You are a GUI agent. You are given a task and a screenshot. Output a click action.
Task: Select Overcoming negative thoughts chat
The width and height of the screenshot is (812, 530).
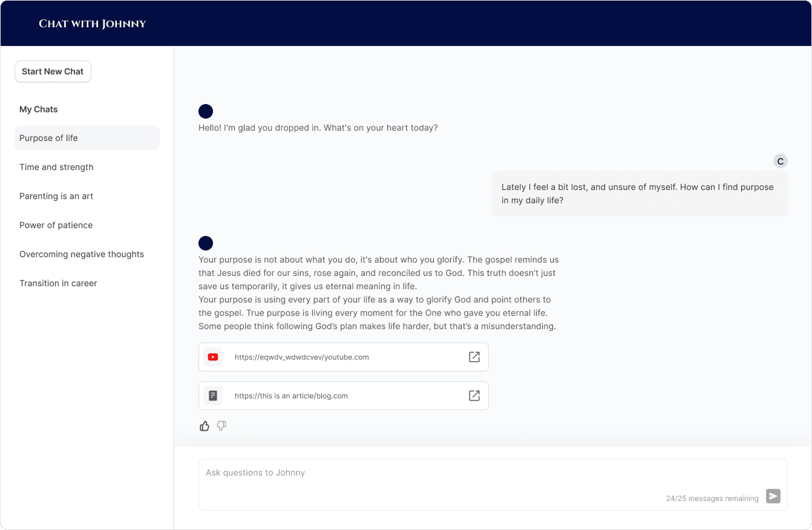87,254
